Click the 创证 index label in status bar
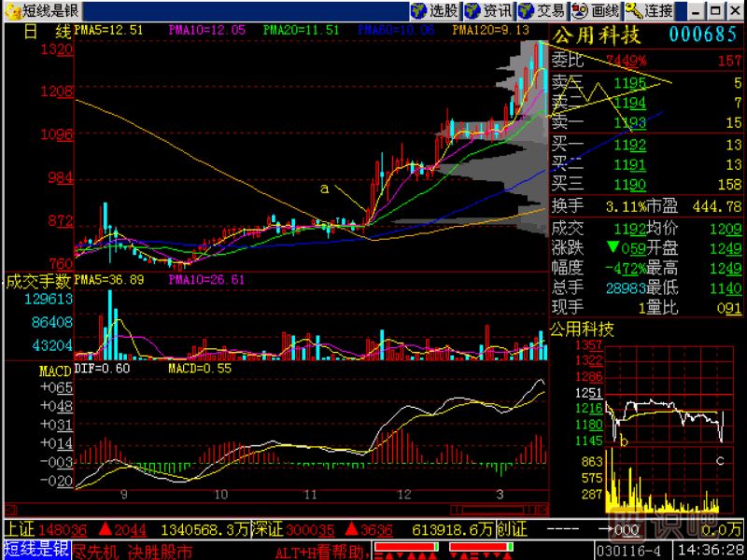Image resolution: width=747 pixels, height=560 pixels. coord(512,529)
